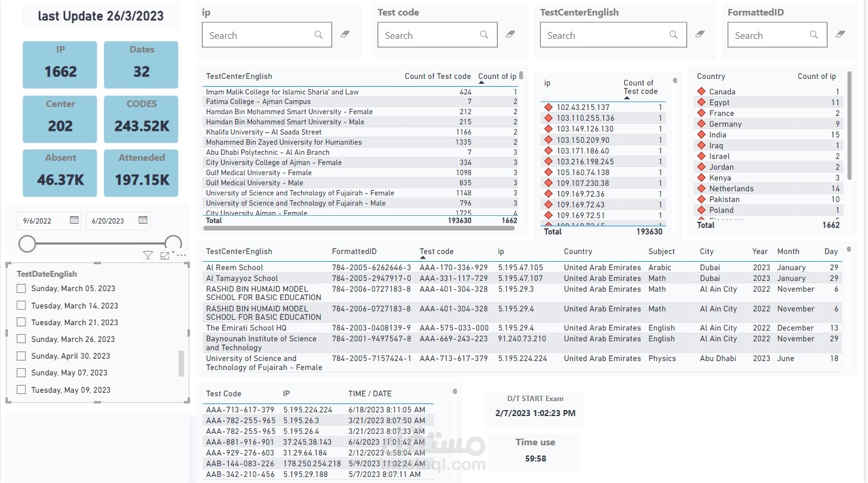Select Baynounah Institute of Science and Technology row
Image resolution: width=868 pixels, height=483 pixels.
tap(523, 343)
